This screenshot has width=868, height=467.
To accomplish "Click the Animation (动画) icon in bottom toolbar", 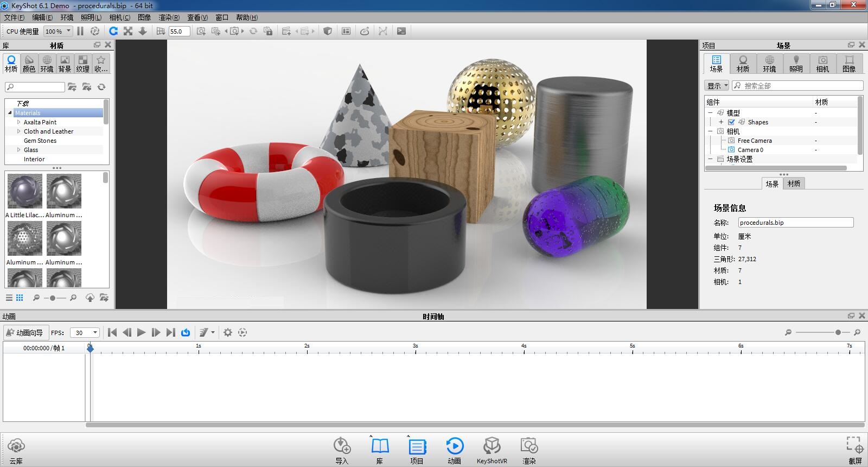I will [454, 447].
